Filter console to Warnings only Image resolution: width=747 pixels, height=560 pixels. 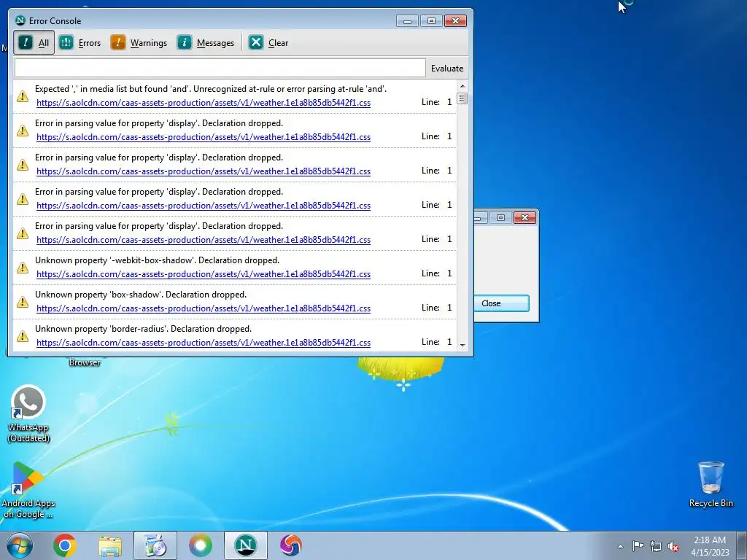(x=139, y=43)
